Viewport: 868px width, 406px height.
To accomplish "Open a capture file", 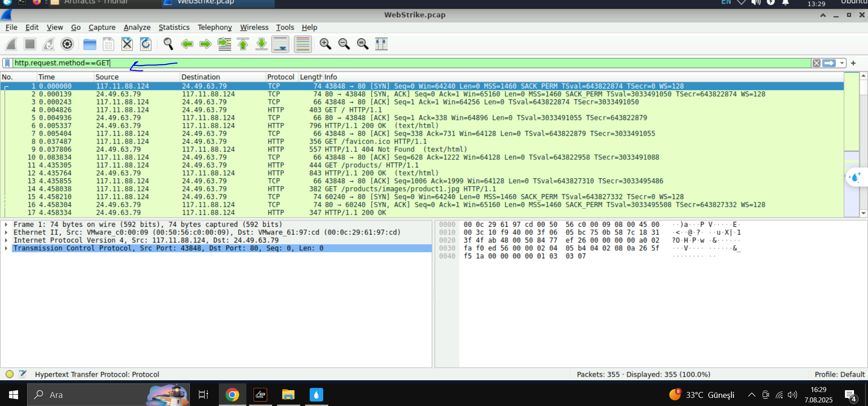I will click(x=90, y=44).
